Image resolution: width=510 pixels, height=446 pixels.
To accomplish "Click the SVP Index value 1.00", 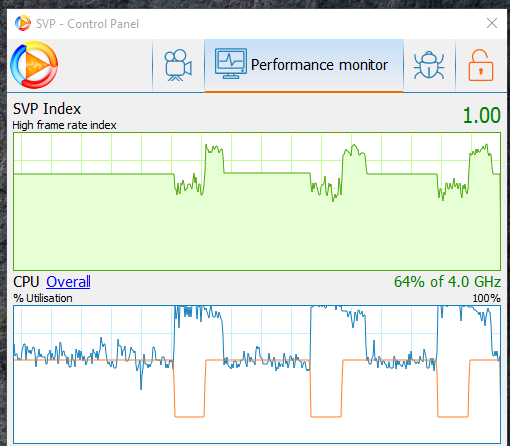I will (x=482, y=115).
